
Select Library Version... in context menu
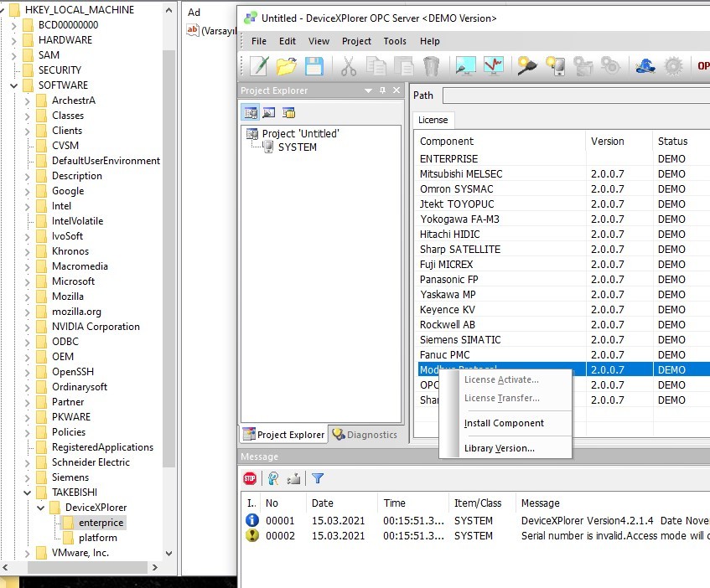click(500, 448)
